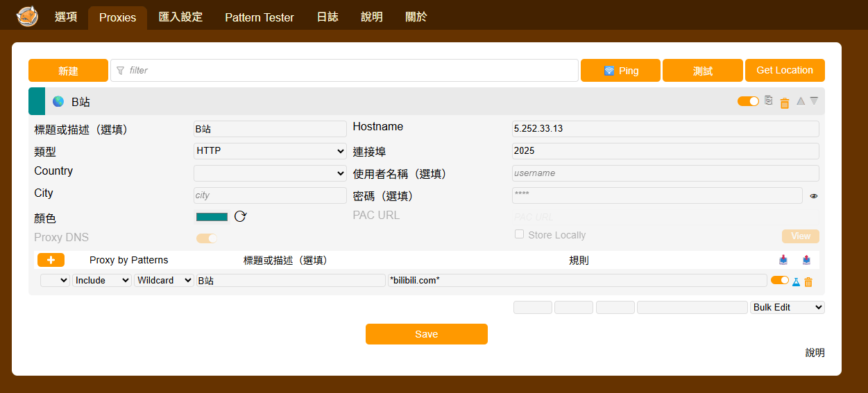Viewport: 868px width, 393px height.
Task: Click the FoxyProxy fox logo
Action: pos(27,16)
